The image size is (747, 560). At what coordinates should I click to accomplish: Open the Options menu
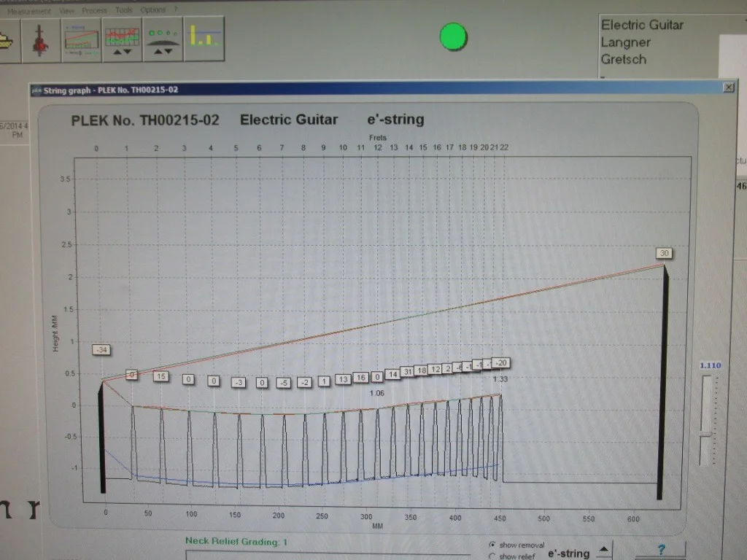pyautogui.click(x=152, y=11)
